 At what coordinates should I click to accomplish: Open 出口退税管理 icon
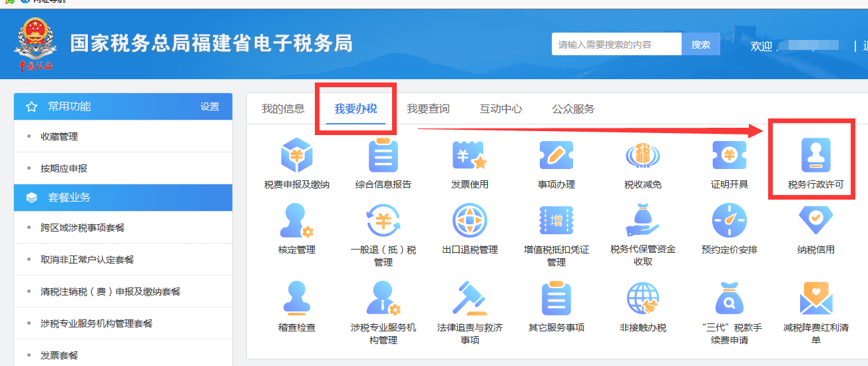pos(470,221)
